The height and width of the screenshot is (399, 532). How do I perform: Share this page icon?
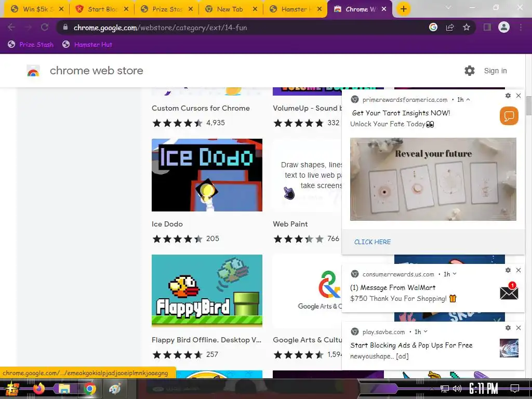(x=450, y=27)
